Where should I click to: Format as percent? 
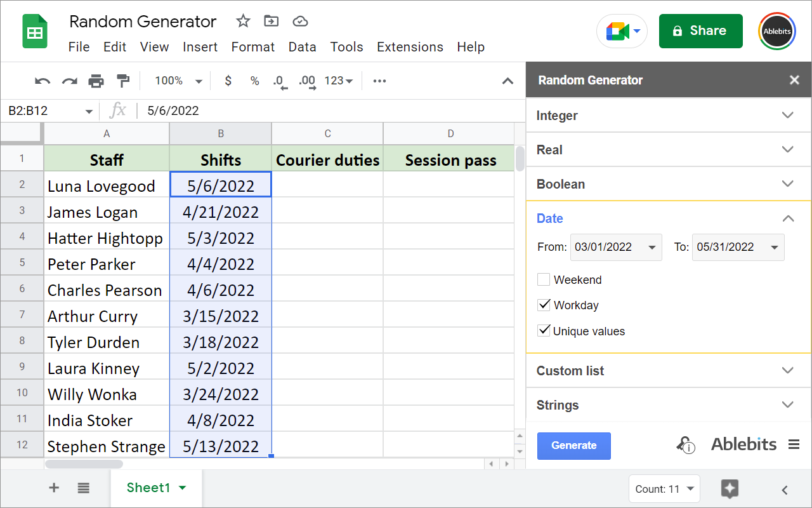point(254,81)
